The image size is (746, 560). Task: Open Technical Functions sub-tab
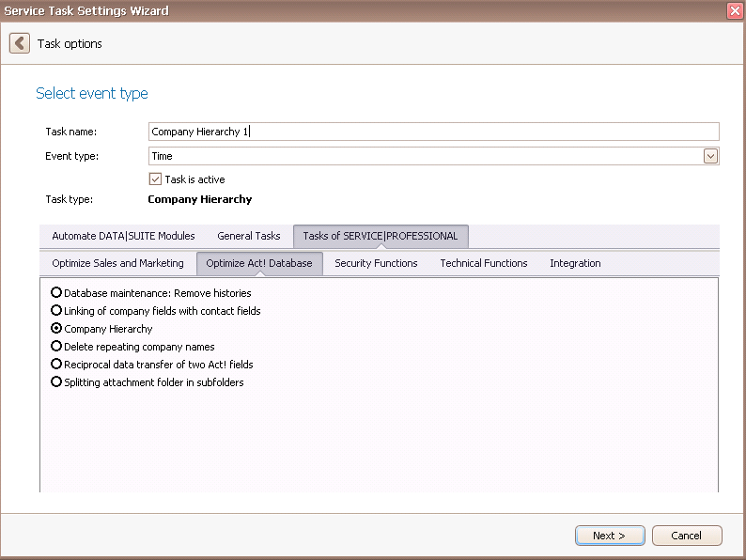pos(483,263)
